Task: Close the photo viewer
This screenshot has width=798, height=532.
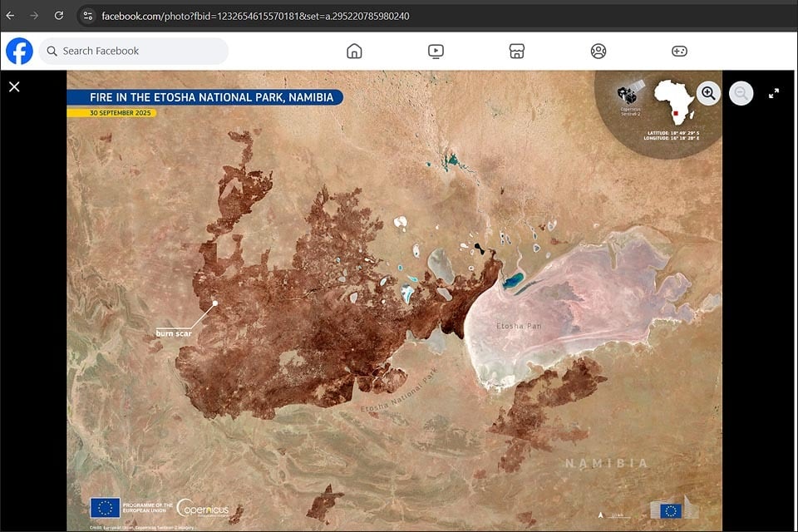Action: coord(14,86)
